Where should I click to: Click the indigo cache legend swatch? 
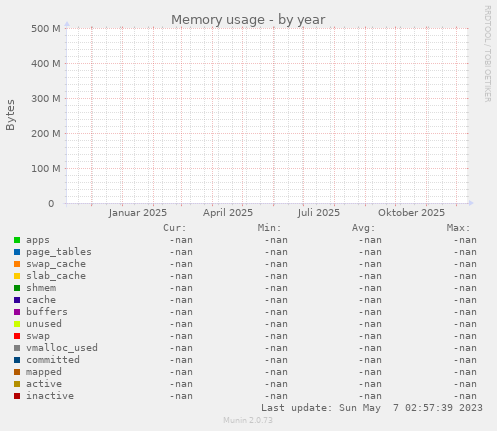[17, 300]
